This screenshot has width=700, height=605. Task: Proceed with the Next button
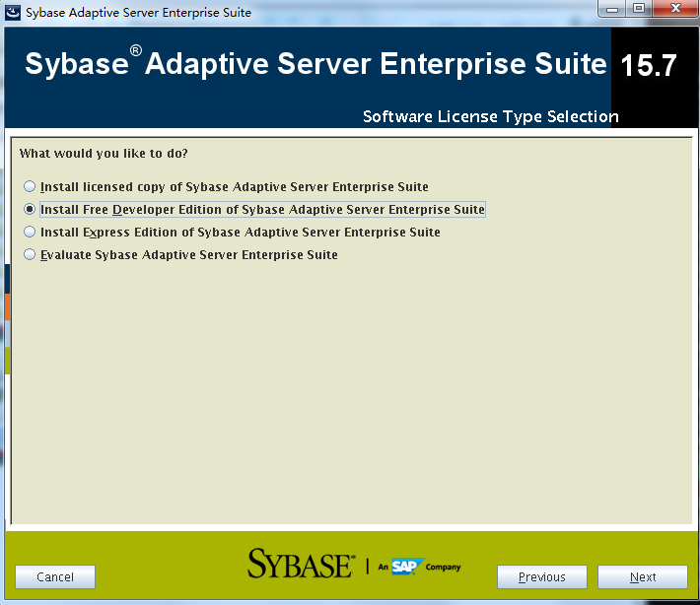pyautogui.click(x=643, y=576)
